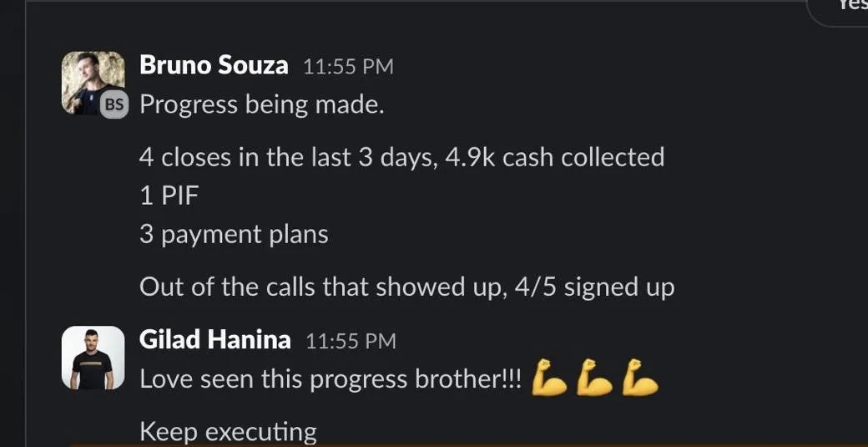
Task: Click 'Love seen this progress brother!!!' text
Action: (330, 379)
